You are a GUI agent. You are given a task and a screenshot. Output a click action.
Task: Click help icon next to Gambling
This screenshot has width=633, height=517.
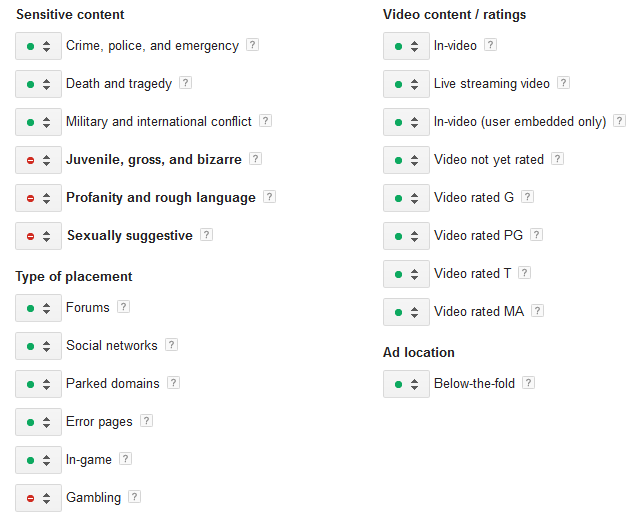tap(134, 497)
